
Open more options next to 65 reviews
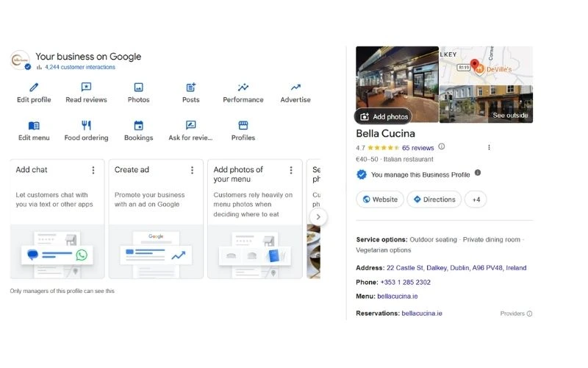point(489,147)
